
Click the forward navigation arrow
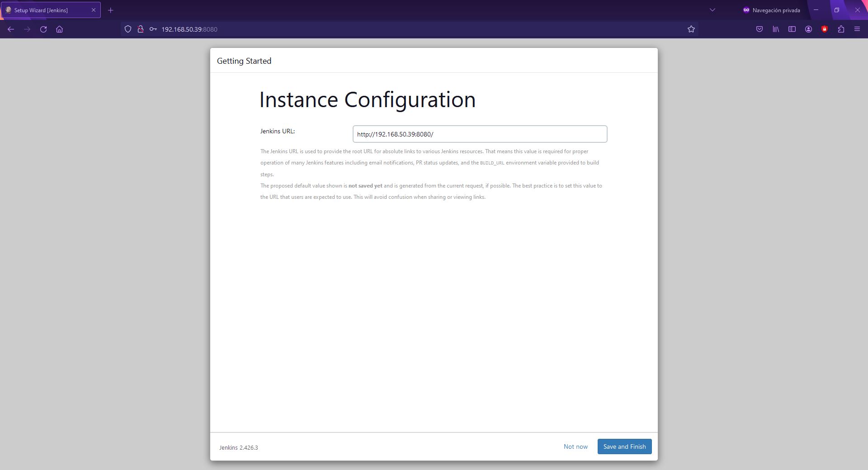pyautogui.click(x=27, y=29)
